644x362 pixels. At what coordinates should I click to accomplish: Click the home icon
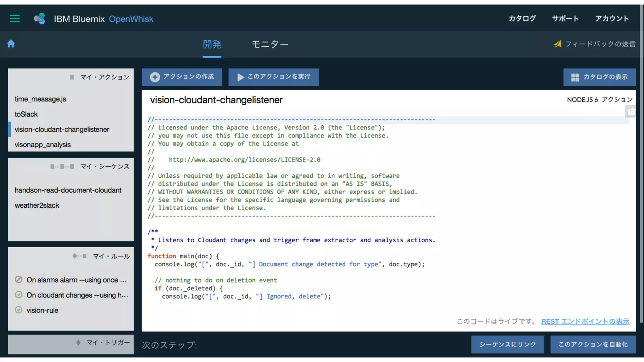pos(11,44)
